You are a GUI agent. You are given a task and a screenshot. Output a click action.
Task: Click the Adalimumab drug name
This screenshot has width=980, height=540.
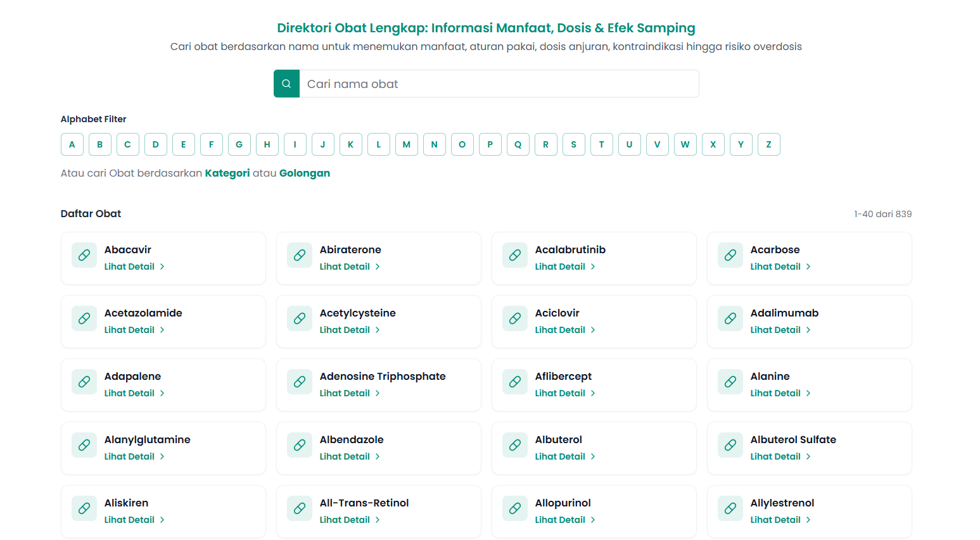(785, 313)
